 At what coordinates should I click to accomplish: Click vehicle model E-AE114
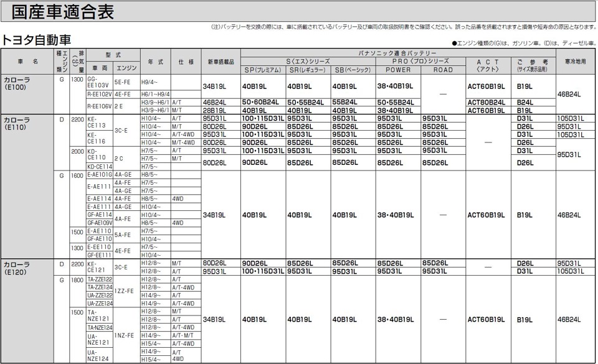99,198
